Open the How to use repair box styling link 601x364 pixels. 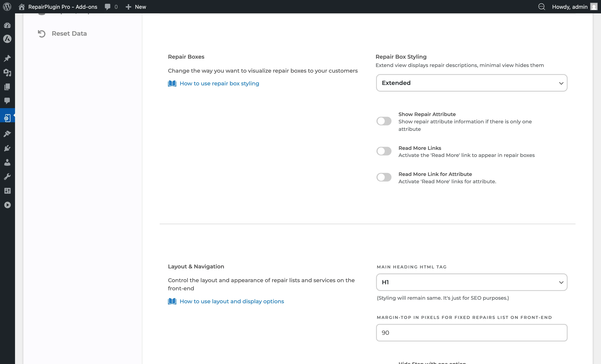point(219,83)
